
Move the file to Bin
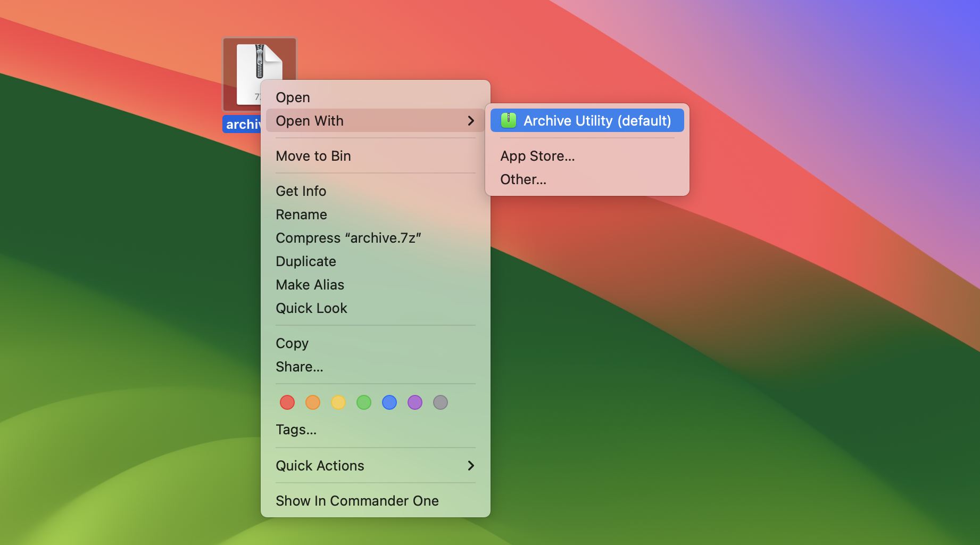point(375,156)
